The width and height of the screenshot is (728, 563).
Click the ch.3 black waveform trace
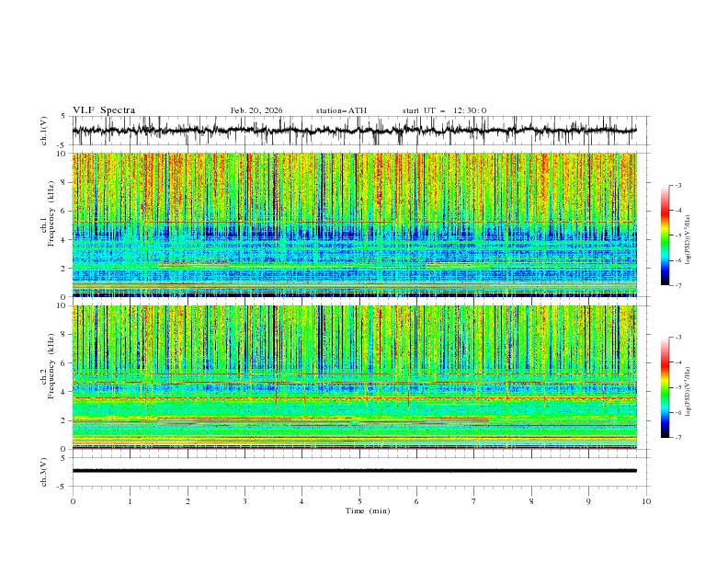(355, 471)
